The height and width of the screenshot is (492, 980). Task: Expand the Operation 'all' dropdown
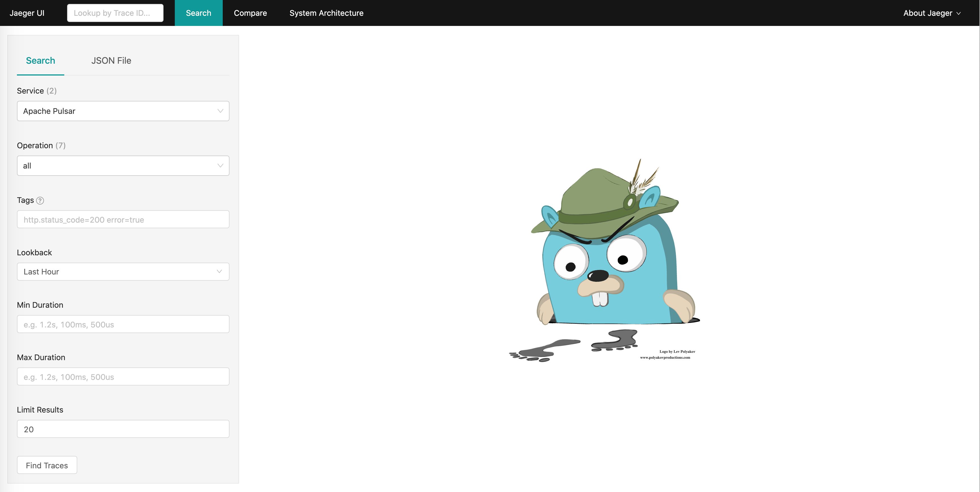(x=122, y=166)
